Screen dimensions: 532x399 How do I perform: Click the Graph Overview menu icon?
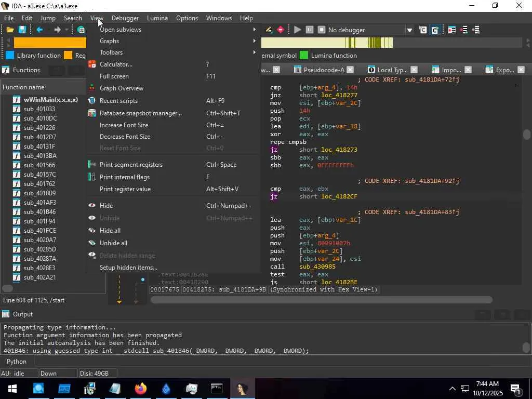[92, 88]
